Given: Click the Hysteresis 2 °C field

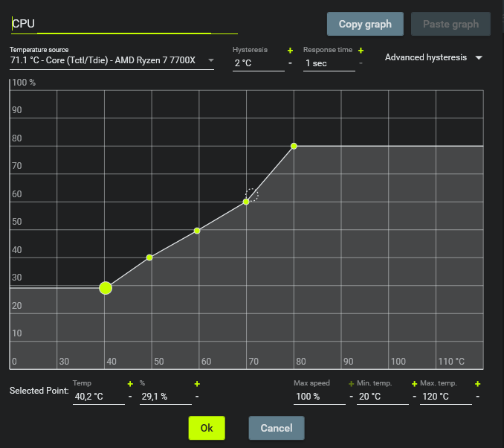Looking at the screenshot, I should (x=259, y=63).
